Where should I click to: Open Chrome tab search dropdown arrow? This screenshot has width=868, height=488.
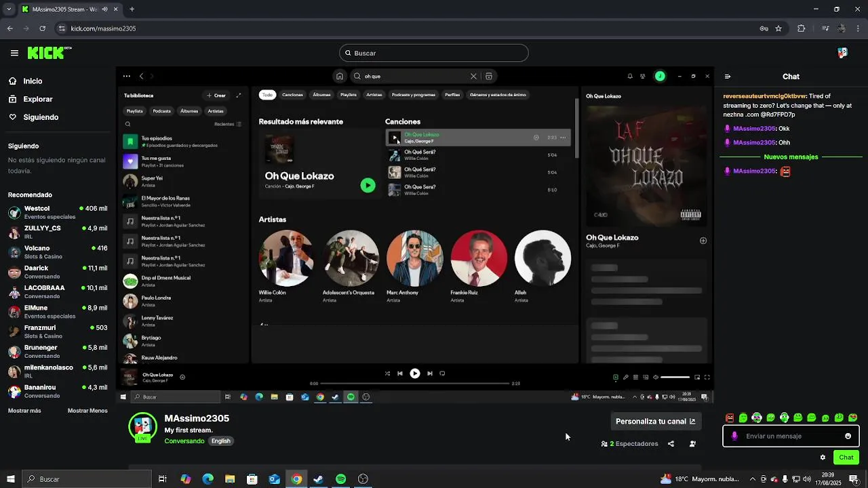pyautogui.click(x=9, y=9)
